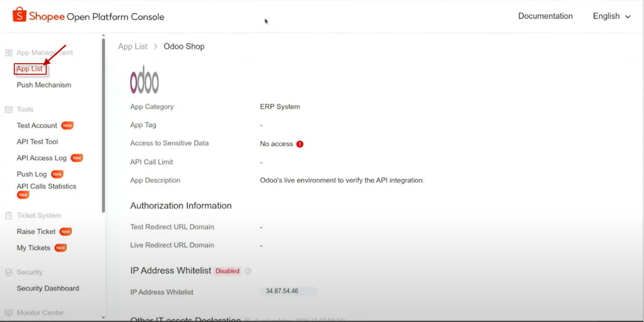The image size is (644, 322).
Task: Click the Monitor Center icon
Action: 9,313
